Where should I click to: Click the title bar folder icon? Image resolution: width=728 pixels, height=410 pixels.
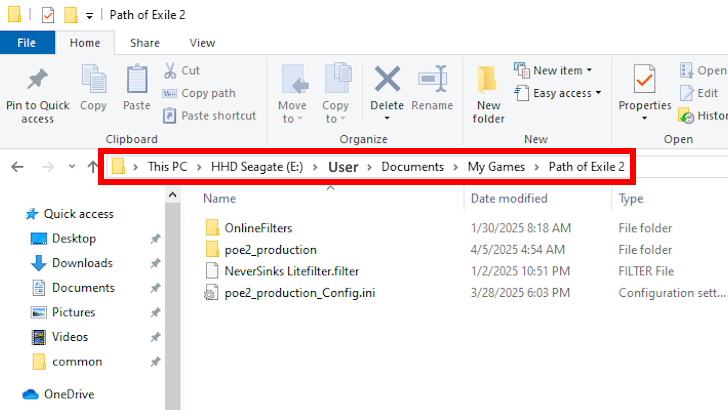tap(14, 14)
